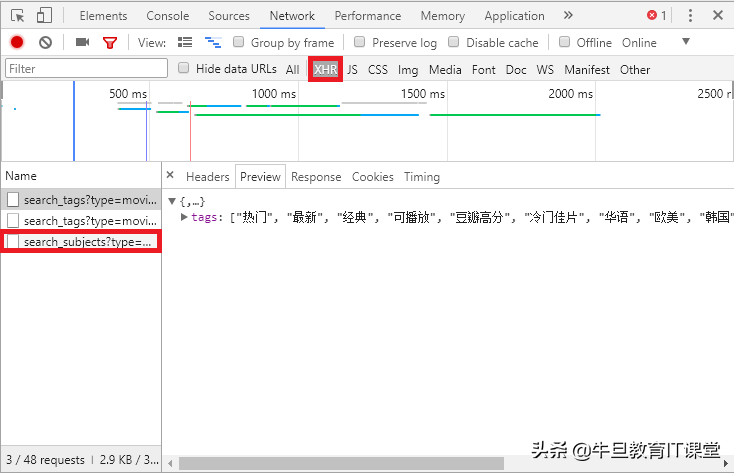Click the 3 / 48 requests status text
This screenshot has height=473, width=734.
(x=45, y=459)
